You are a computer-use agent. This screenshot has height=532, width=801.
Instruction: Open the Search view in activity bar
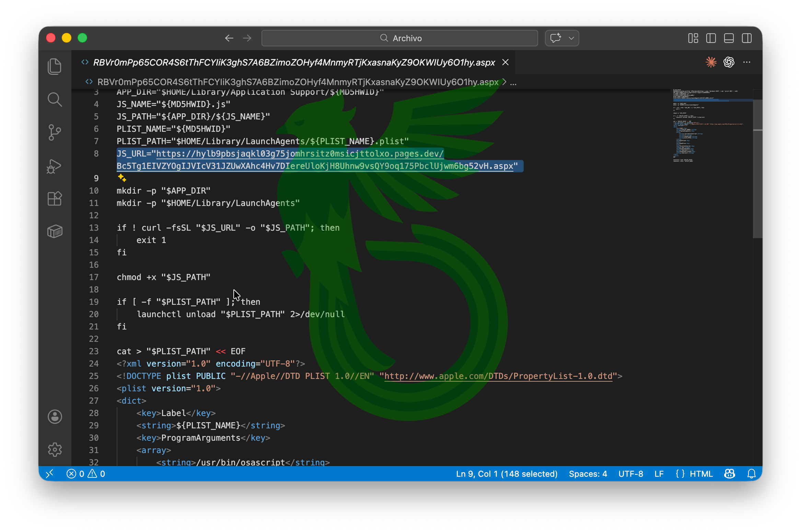coord(55,100)
